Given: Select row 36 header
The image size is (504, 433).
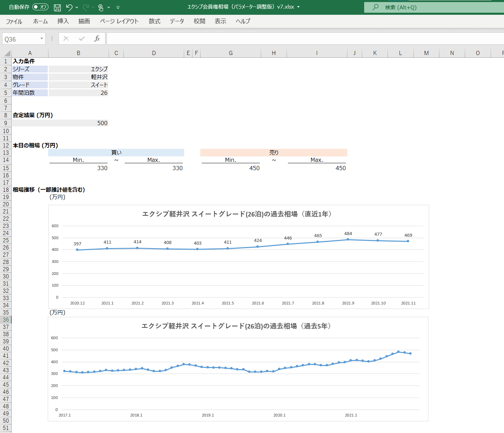Looking at the screenshot, I should click(5, 320).
